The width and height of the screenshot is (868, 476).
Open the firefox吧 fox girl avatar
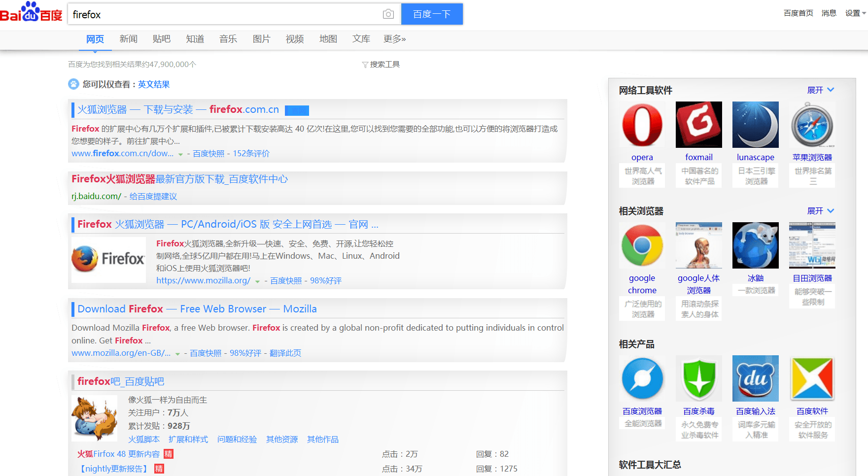click(x=94, y=418)
